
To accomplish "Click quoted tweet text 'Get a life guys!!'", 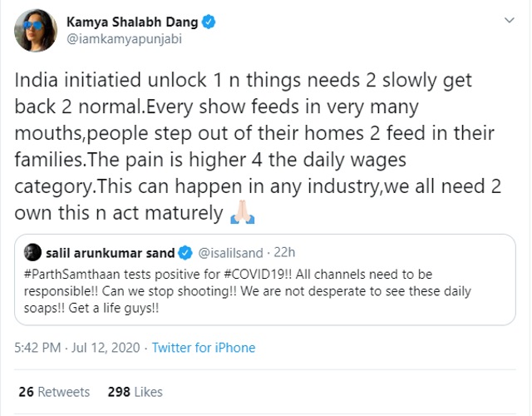I will click(114, 309).
